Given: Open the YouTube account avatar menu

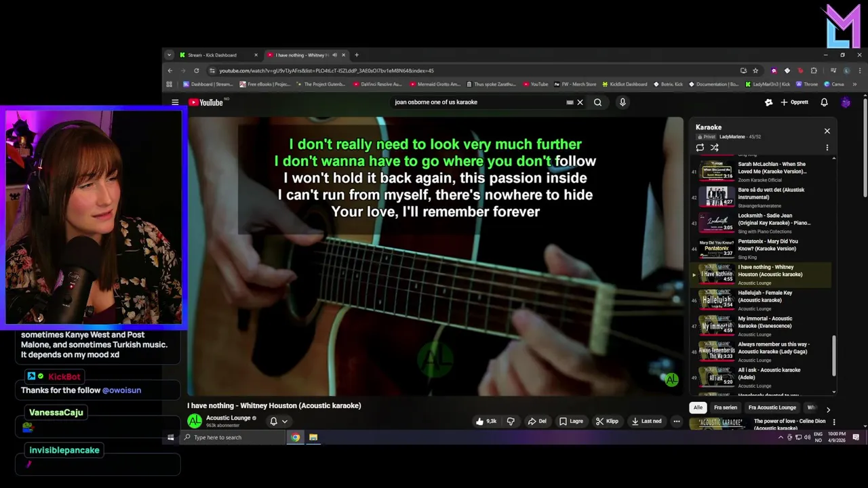Looking at the screenshot, I should (x=846, y=102).
